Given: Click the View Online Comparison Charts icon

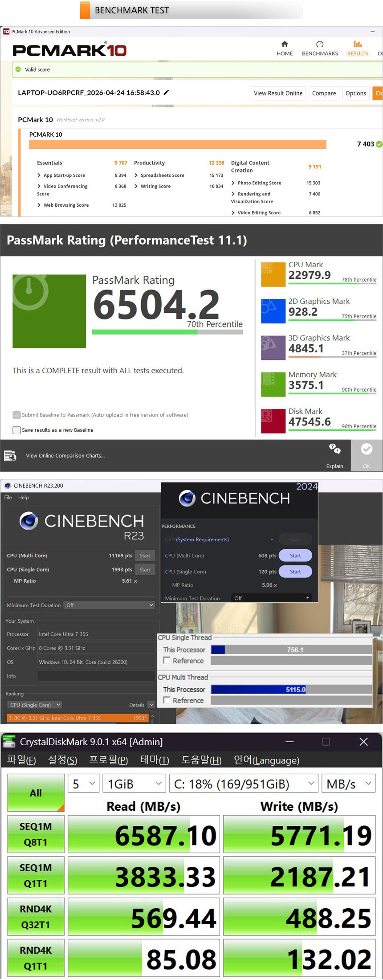Looking at the screenshot, I should [x=10, y=456].
